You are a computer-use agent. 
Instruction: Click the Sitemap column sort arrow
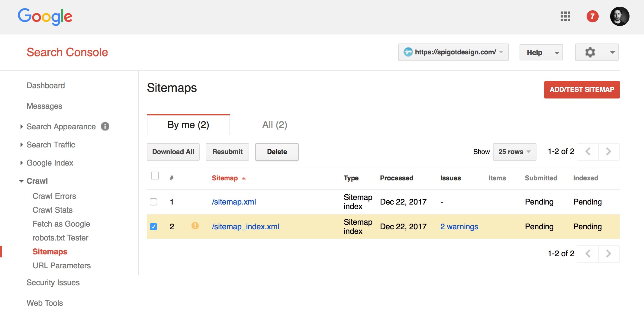[244, 178]
